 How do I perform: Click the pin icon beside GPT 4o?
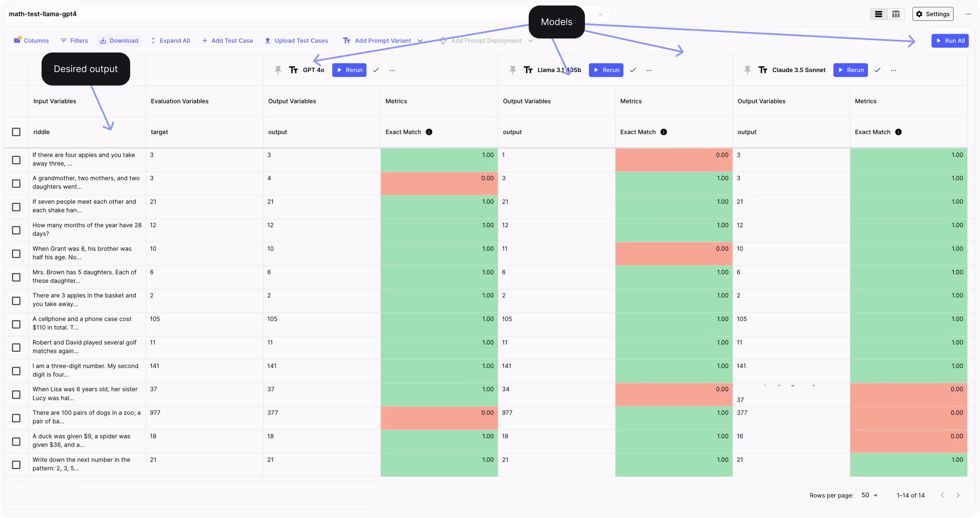(278, 70)
